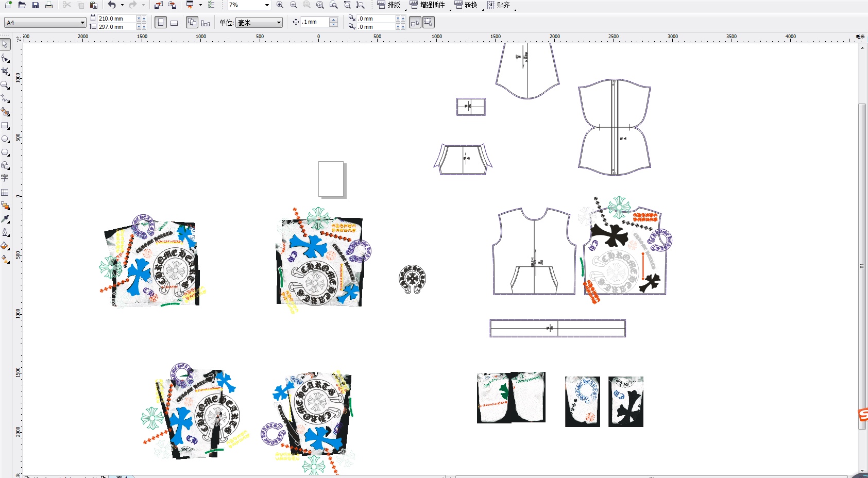Click the Export icon
Screen dimensions: 868x478
coord(172,5)
